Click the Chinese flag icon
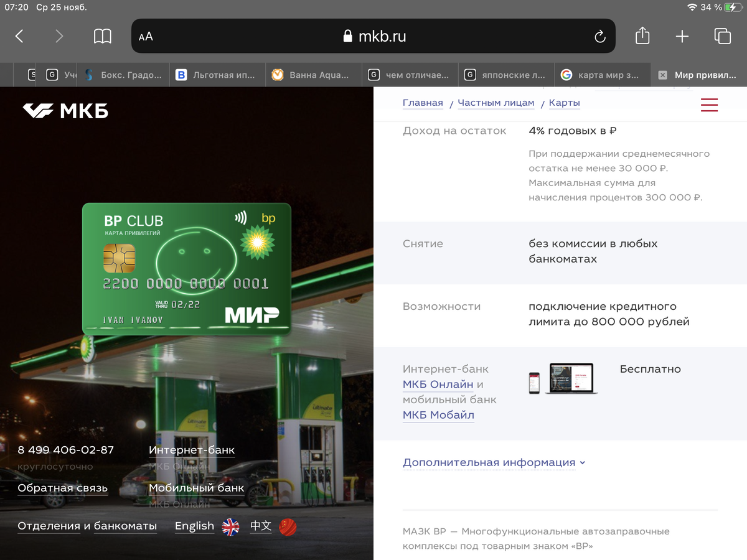 (288, 527)
